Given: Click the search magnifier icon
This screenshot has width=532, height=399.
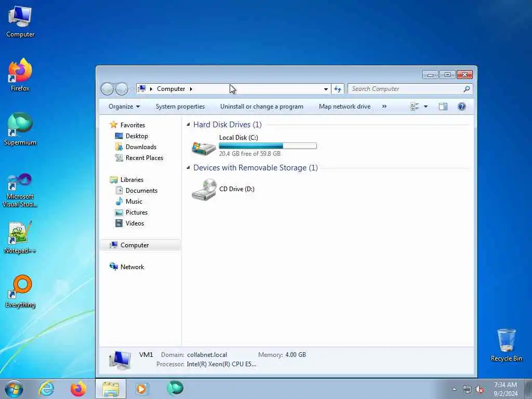Looking at the screenshot, I should (467, 89).
